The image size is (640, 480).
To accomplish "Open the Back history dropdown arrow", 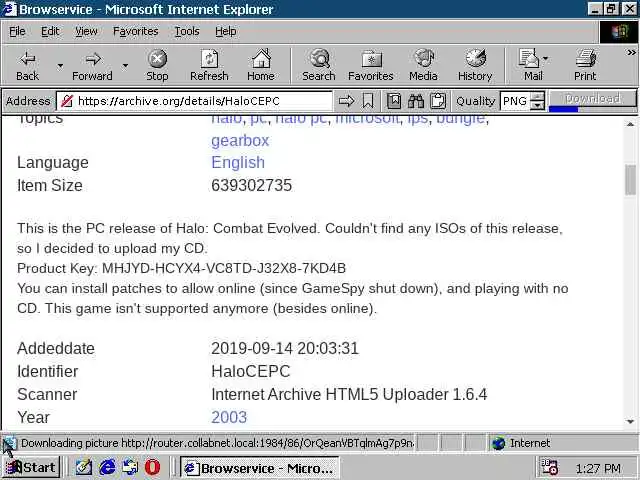I will [60, 66].
